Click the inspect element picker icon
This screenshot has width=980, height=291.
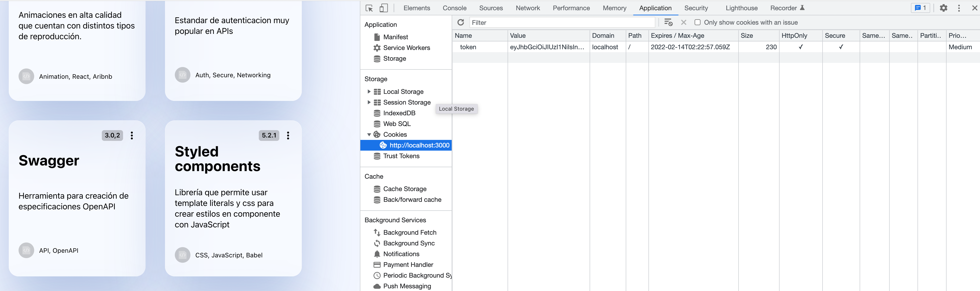(369, 8)
